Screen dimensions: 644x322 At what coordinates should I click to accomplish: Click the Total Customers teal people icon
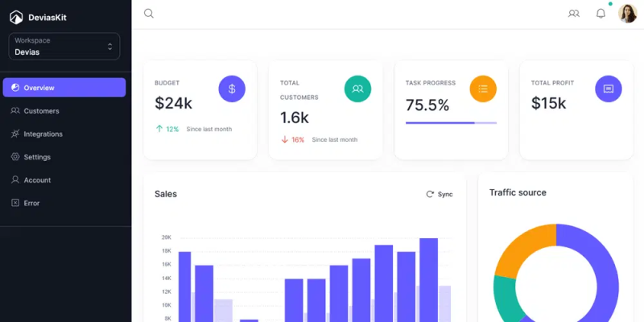pos(357,89)
